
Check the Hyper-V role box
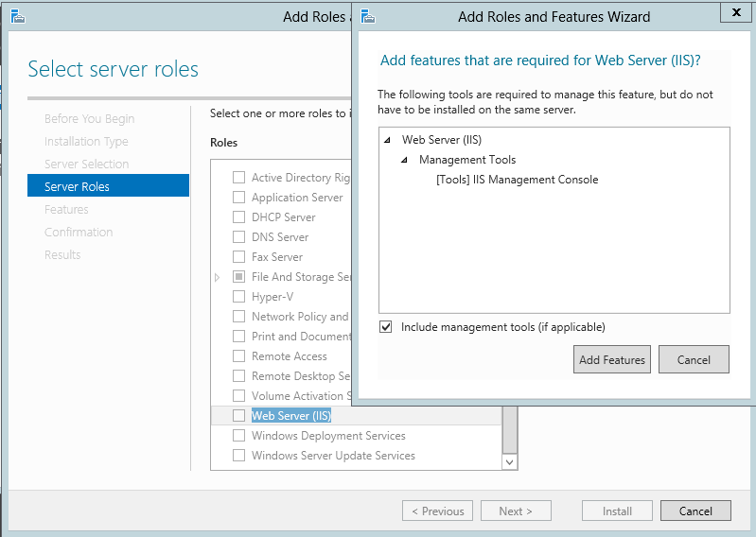point(238,296)
